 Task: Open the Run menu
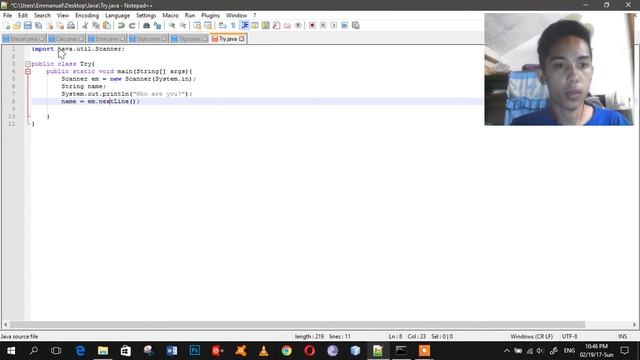click(190, 16)
